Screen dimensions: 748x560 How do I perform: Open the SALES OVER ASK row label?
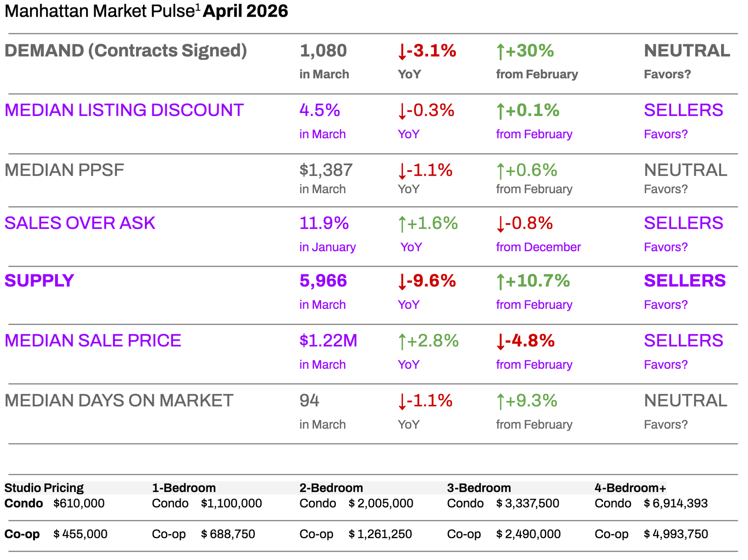80,223
